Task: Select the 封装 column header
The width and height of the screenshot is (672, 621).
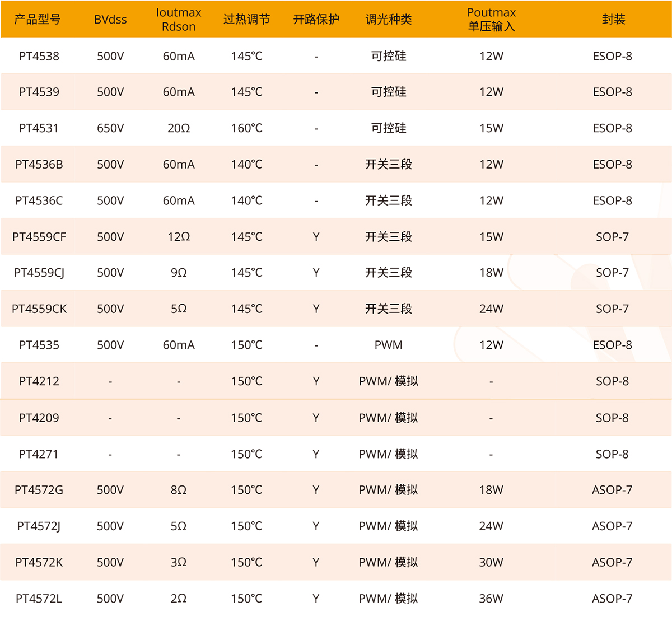Action: click(x=613, y=20)
